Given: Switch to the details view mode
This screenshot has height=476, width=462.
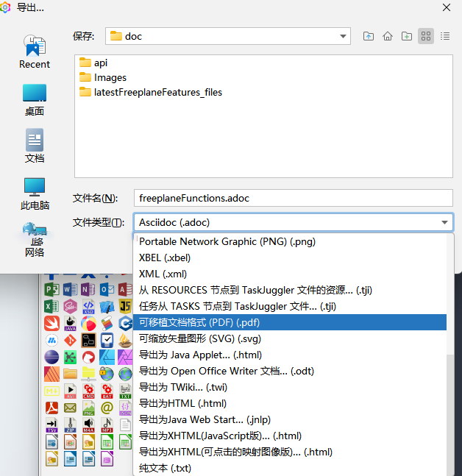Looking at the screenshot, I should click(444, 36).
